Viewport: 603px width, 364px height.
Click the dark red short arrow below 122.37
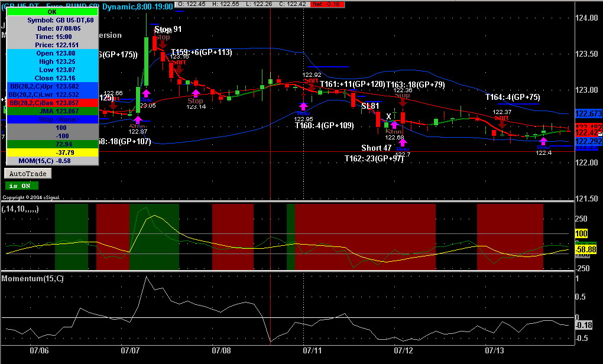502,123
